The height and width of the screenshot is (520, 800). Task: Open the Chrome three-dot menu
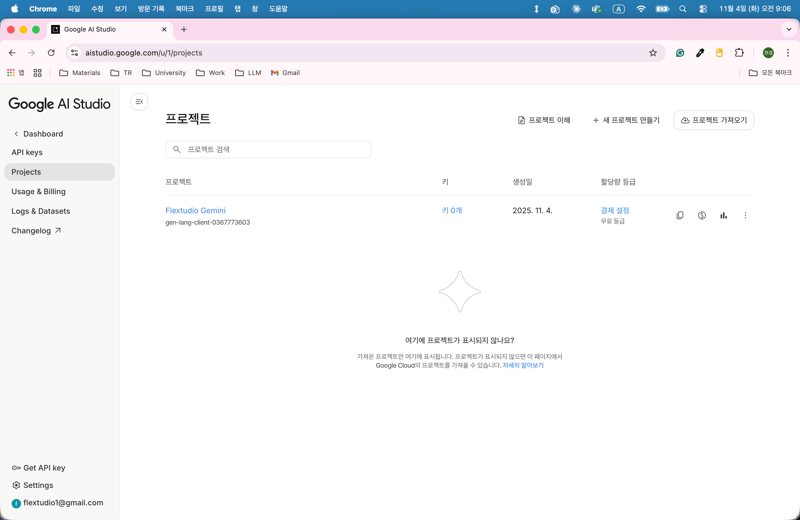click(x=788, y=53)
